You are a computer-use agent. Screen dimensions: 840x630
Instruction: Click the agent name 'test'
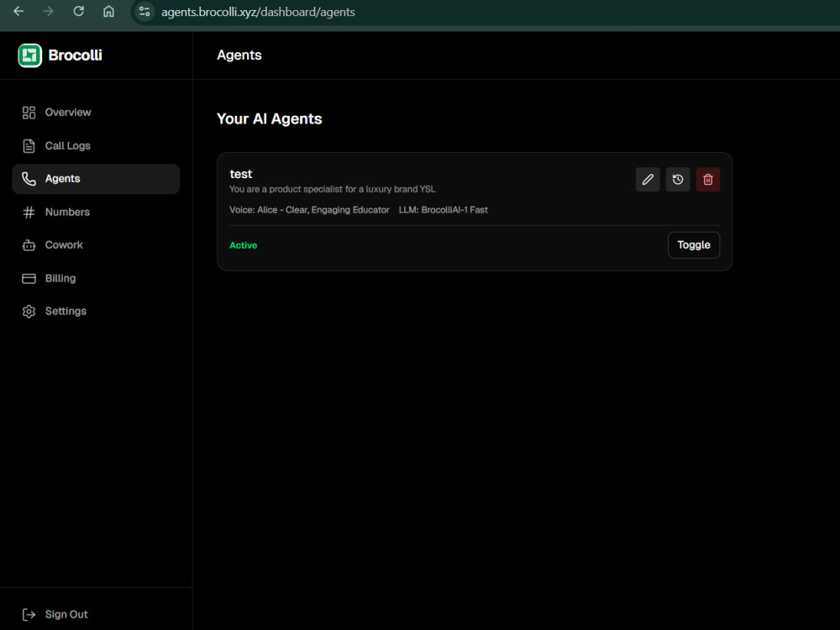[x=240, y=174]
